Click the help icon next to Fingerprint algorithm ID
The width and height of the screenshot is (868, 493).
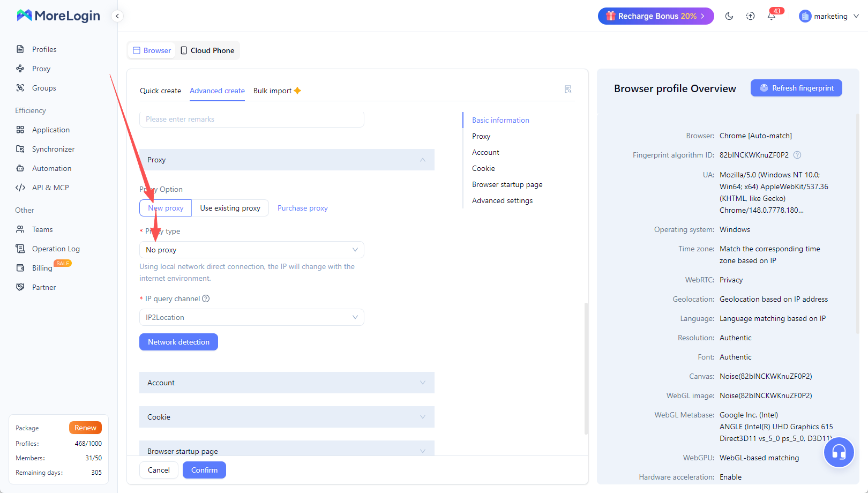point(797,155)
